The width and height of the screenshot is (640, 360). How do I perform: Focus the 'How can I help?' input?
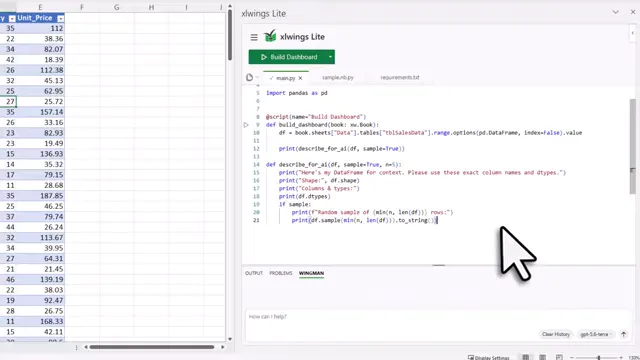(x=439, y=317)
